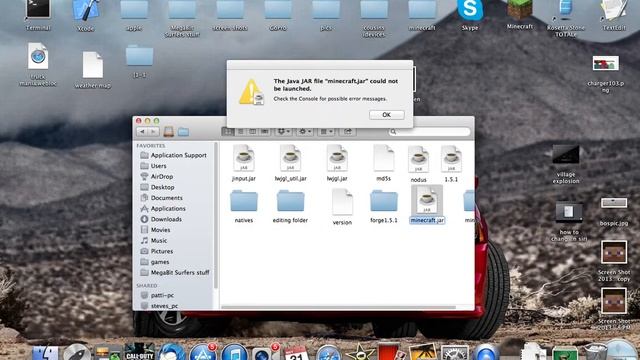Switch Finder to list view
Viewport: 640px width, 360px height.
point(240,131)
